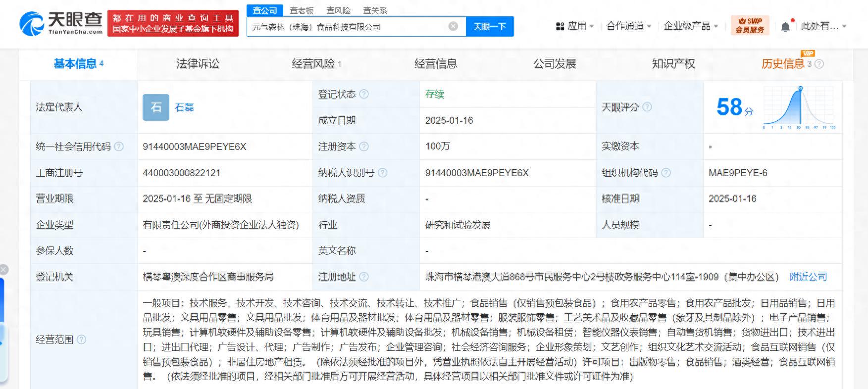
Task: Click the 横琴粤澳深度合作区商事服务局 registration authority
Action: pos(208,277)
